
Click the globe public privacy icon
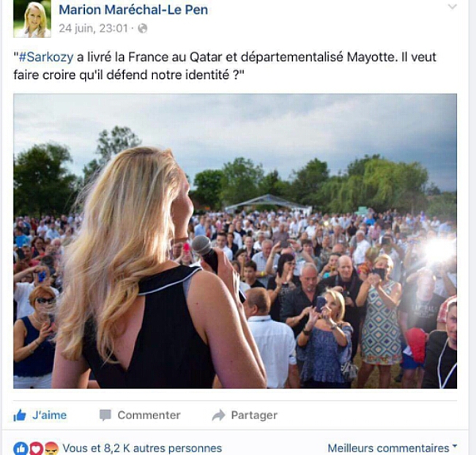[x=142, y=29]
